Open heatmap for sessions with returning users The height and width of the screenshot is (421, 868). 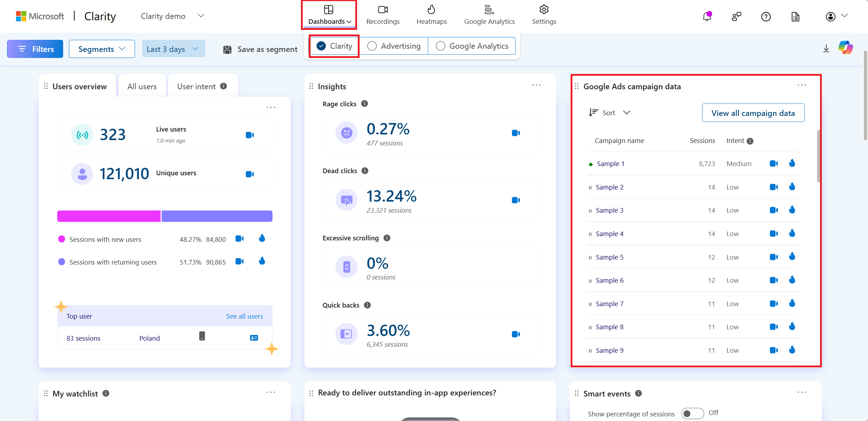pyautogui.click(x=262, y=261)
